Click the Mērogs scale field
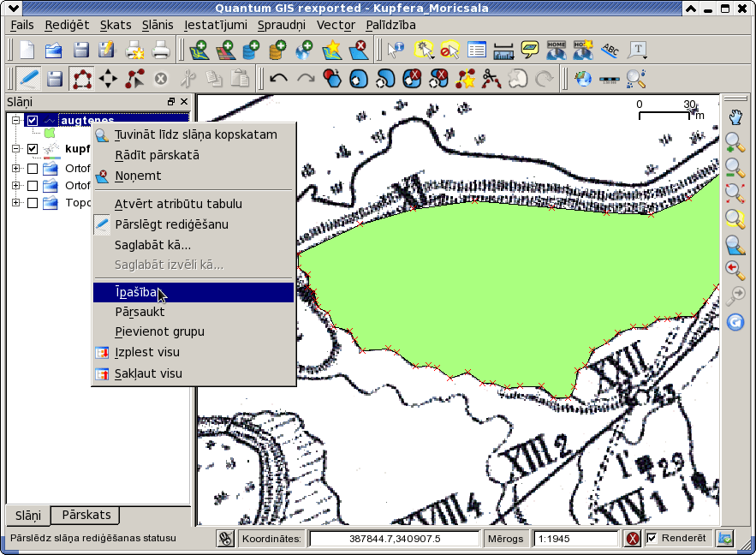The width and height of the screenshot is (756, 555). 575,539
